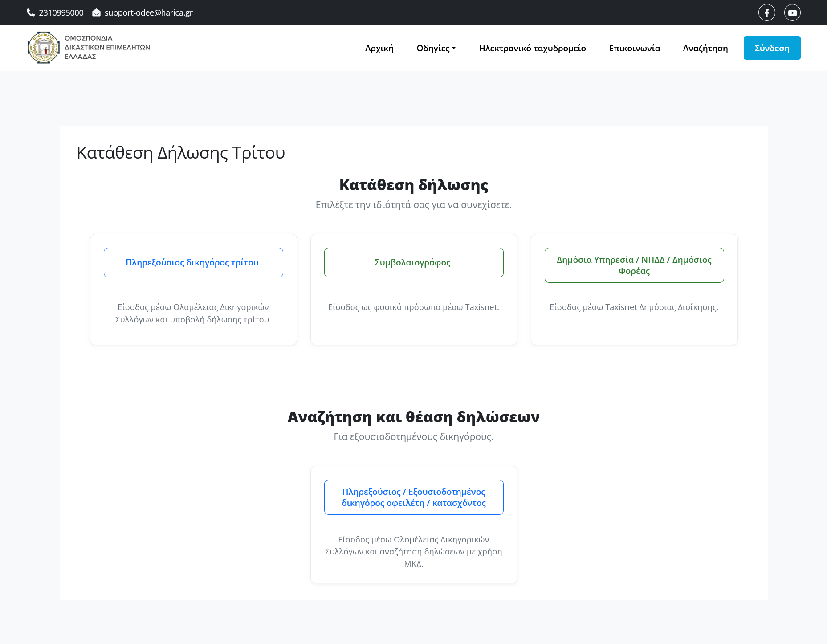The width and height of the screenshot is (827, 644).
Task: Click the support-odee@harica.gr email link
Action: [148, 12]
